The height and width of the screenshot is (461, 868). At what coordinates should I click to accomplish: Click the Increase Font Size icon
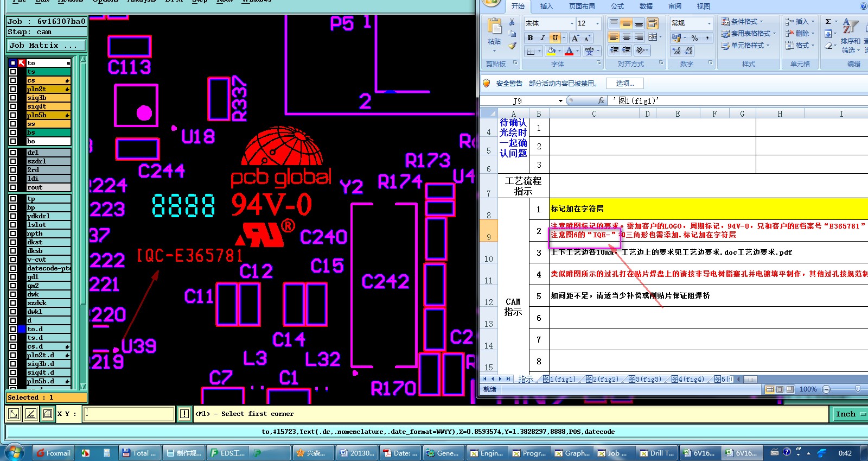click(575, 38)
